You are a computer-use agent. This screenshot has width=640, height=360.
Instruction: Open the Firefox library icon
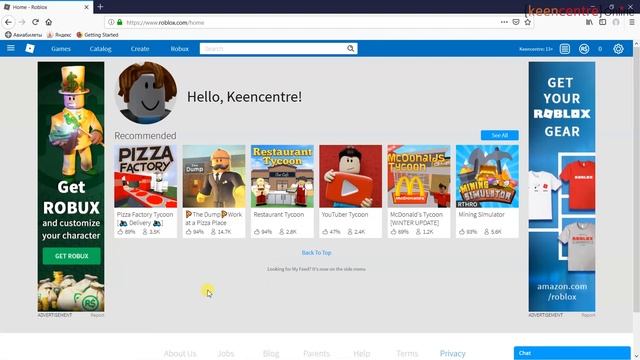[589, 22]
